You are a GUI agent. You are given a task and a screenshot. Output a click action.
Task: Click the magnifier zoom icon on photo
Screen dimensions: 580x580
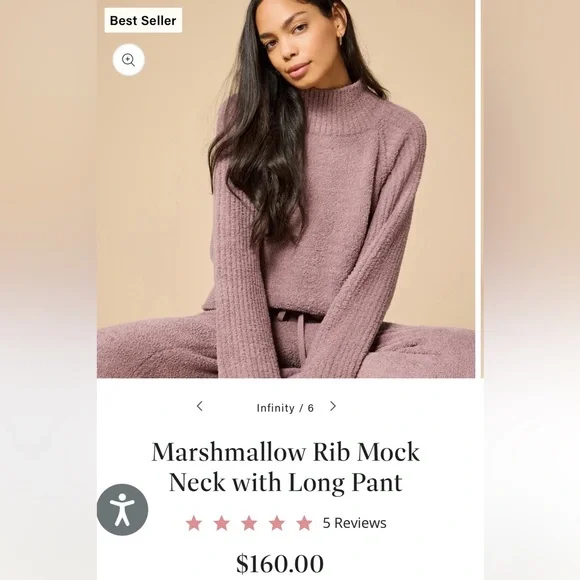[128, 60]
